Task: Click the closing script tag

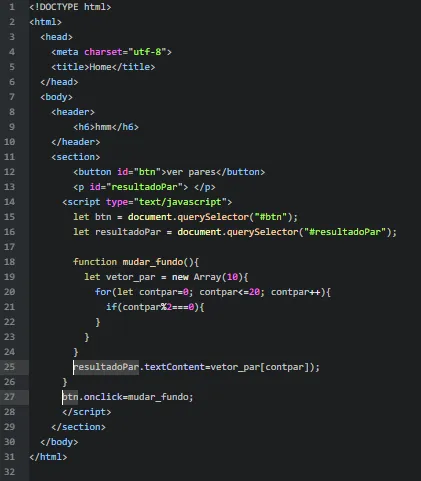Action: point(87,412)
